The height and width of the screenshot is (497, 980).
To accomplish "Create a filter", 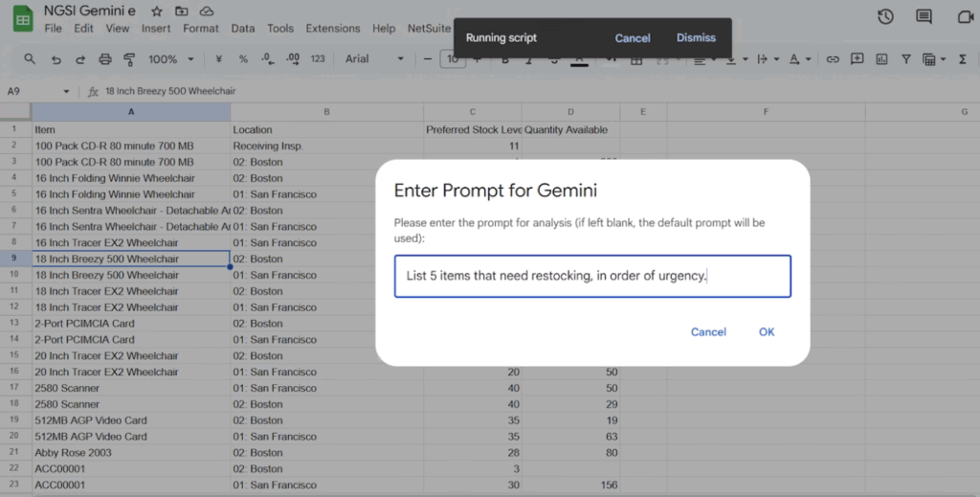I will tap(905, 59).
